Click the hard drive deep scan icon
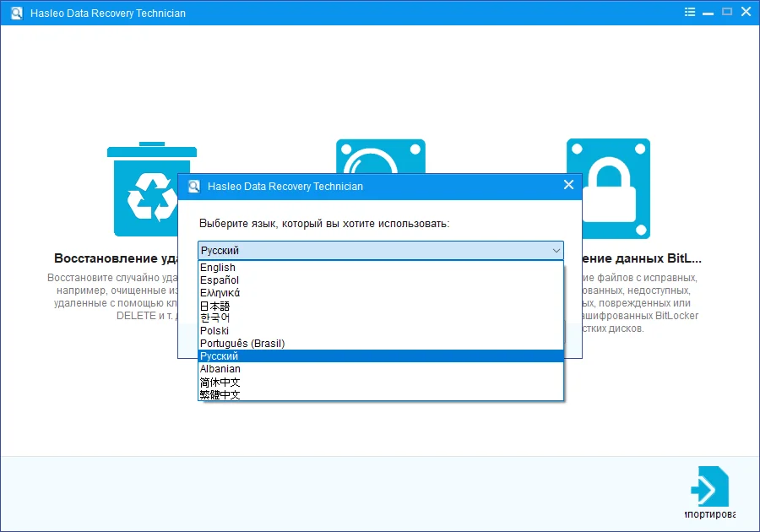The height and width of the screenshot is (532, 760). [x=380, y=156]
